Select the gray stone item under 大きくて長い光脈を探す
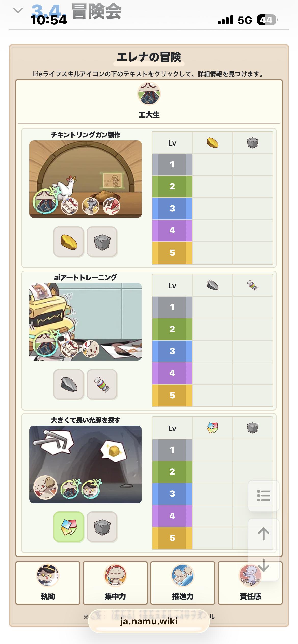This screenshot has width=298, height=644. [102, 527]
